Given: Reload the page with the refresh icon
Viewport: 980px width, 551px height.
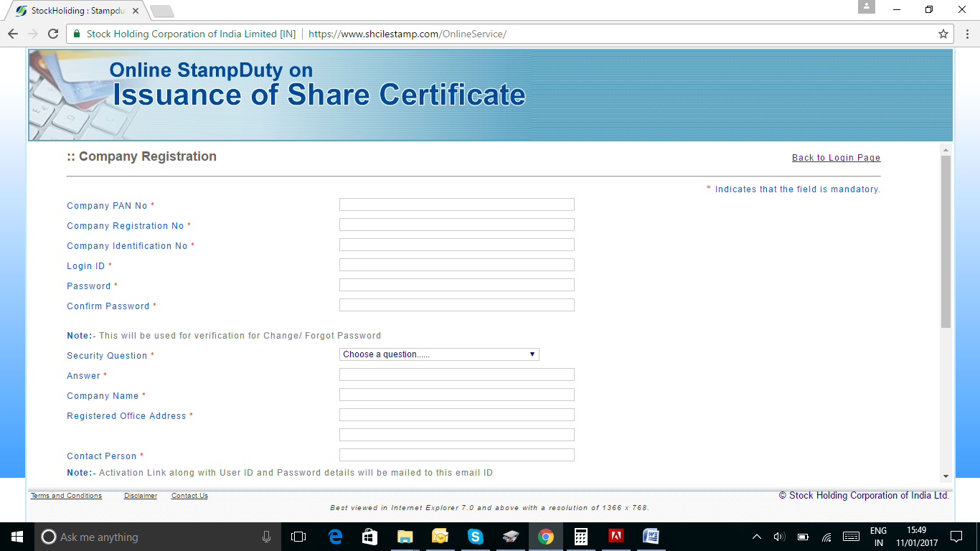Looking at the screenshot, I should 52,34.
